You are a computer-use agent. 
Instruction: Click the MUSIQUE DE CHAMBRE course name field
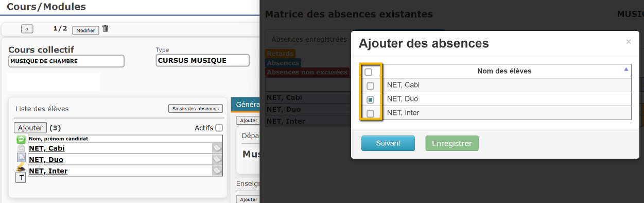[x=66, y=61]
